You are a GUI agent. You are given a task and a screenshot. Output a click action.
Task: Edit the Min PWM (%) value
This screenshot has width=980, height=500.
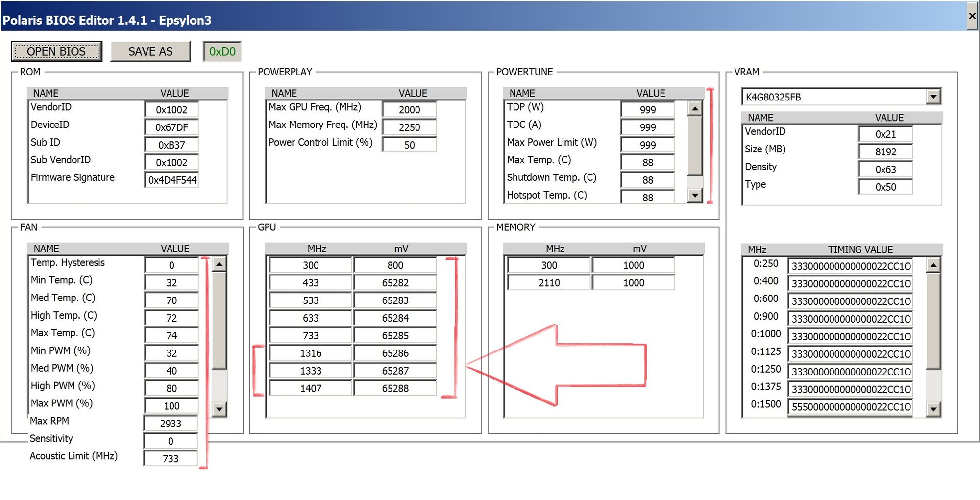click(171, 353)
